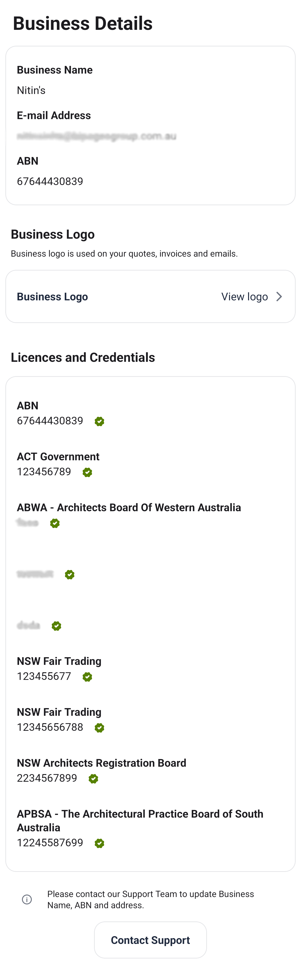Click verified badge next to ABN 67644430839
This screenshot has width=301, height=980.
coord(99,421)
